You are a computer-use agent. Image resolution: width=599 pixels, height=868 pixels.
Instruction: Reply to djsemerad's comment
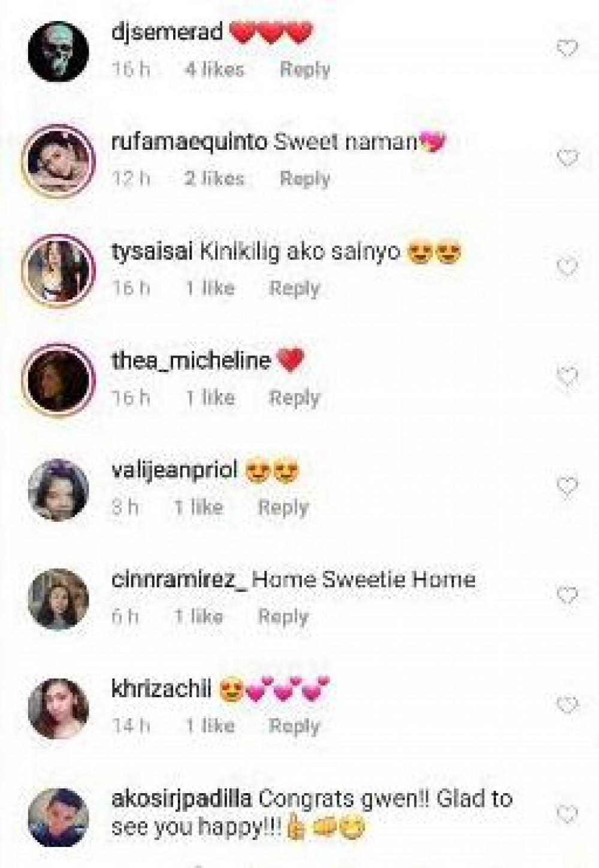305,69
